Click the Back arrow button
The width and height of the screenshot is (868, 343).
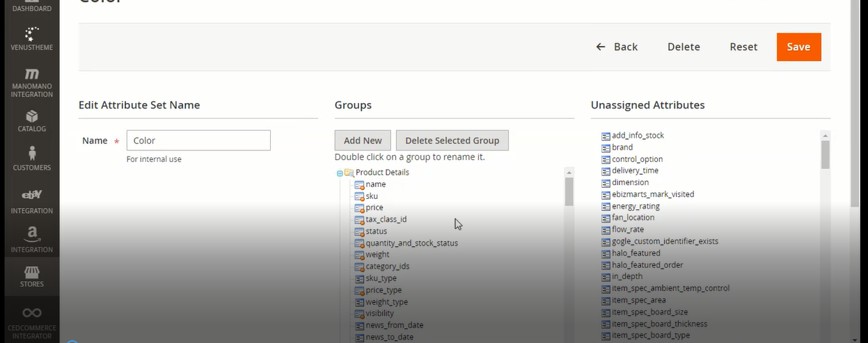click(617, 47)
